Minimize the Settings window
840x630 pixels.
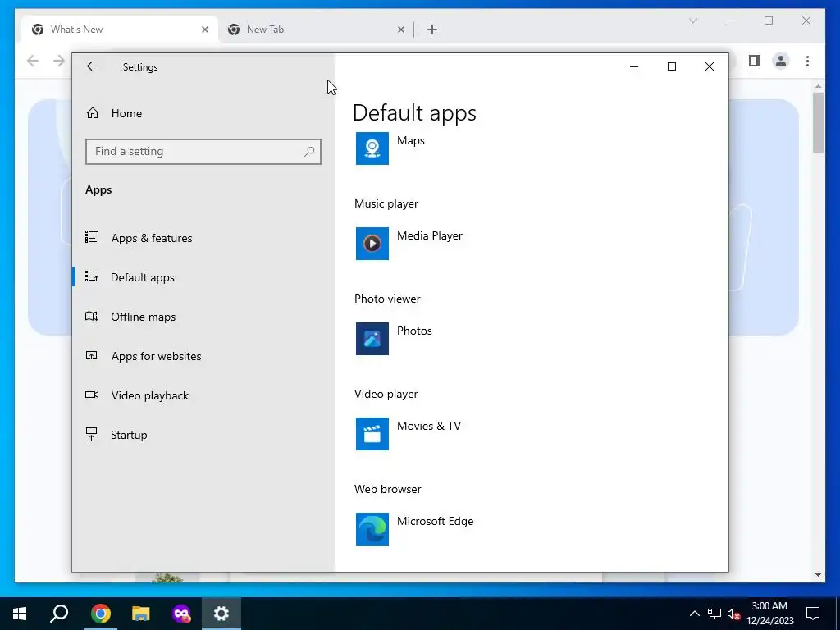tap(634, 66)
